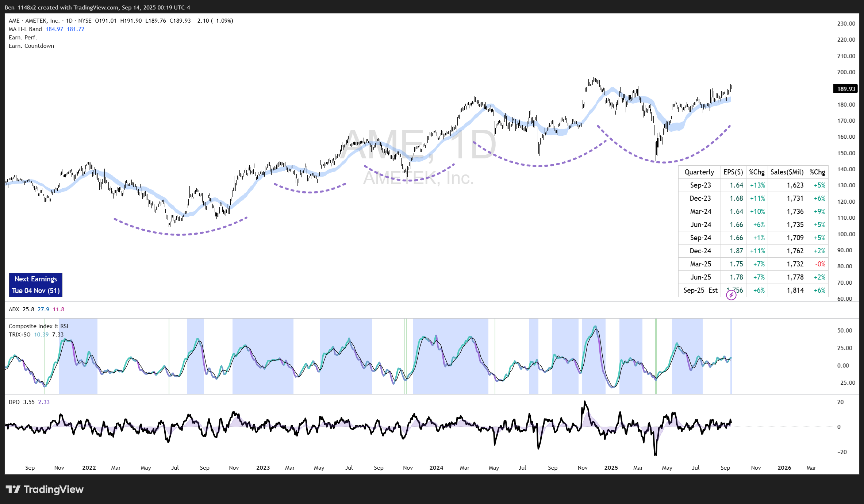
Task: Click the EPS($) column header
Action: click(x=733, y=172)
